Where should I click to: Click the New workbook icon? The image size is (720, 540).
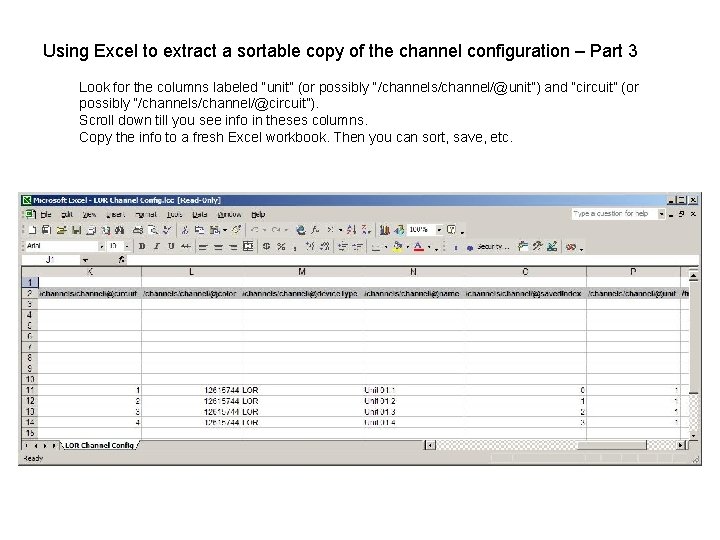pos(32,230)
